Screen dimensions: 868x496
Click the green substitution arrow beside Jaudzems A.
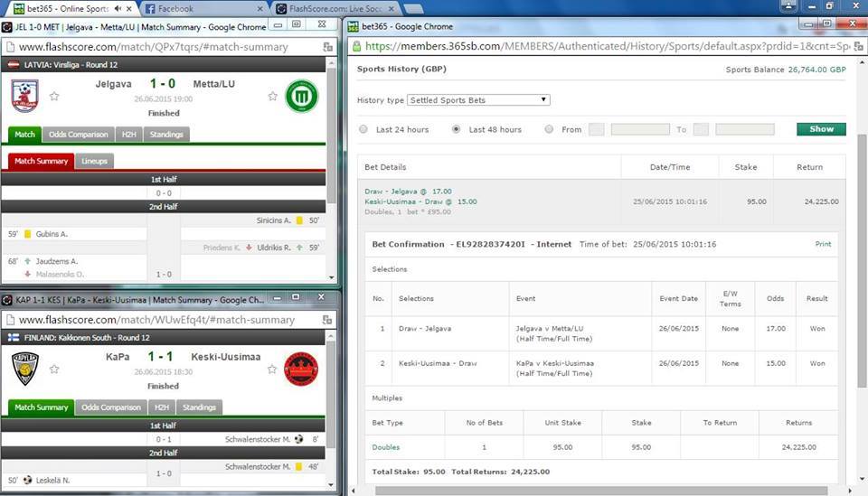coord(28,261)
